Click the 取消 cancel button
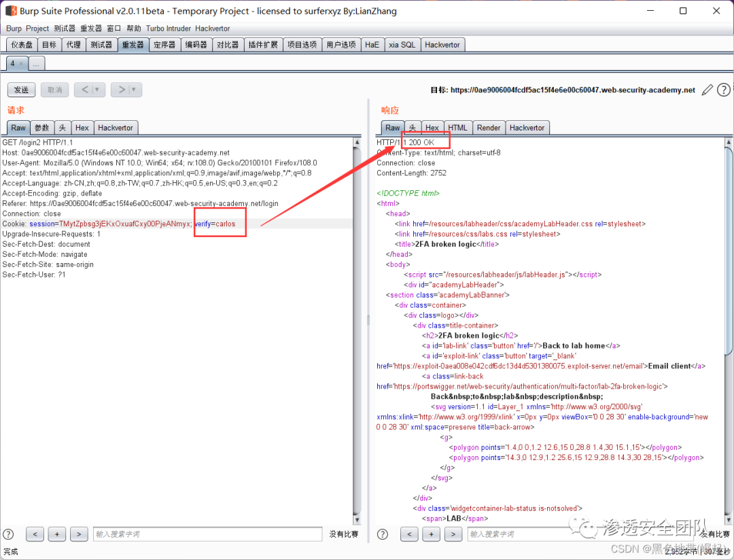Viewport: 734px width, 560px height. pos(55,90)
